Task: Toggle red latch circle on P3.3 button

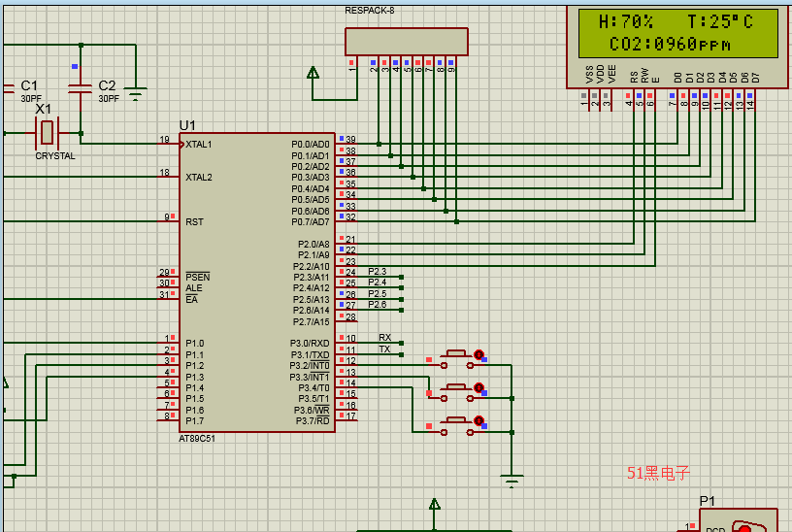Action: click(478, 387)
